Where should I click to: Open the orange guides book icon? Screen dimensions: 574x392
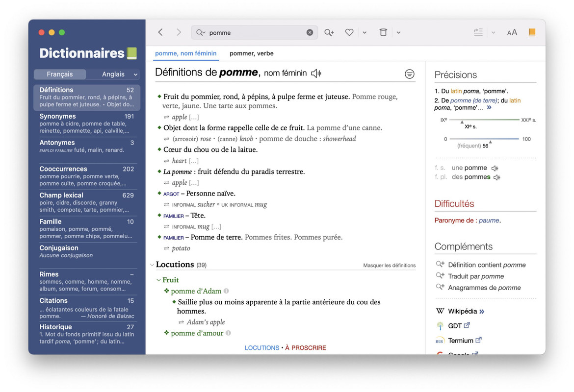point(532,32)
